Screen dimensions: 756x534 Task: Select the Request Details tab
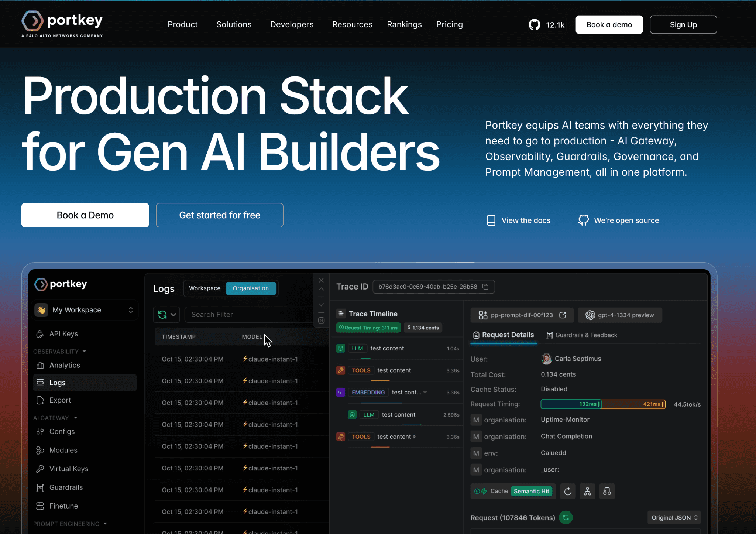pos(504,335)
